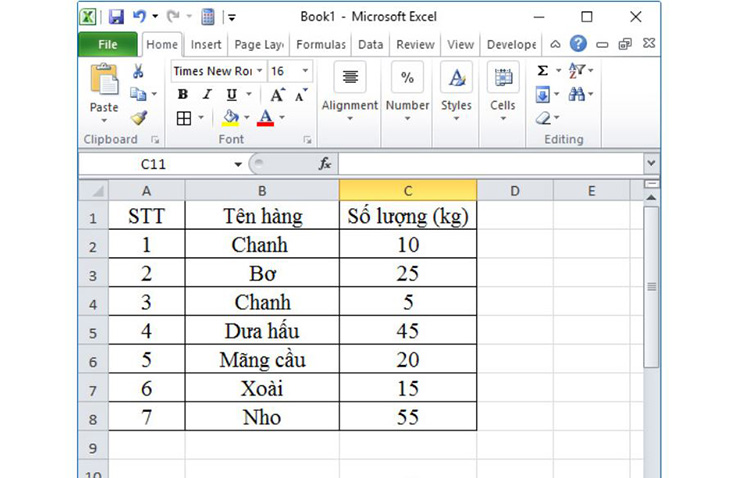Click the Insert Function fx icon
750x478 pixels.
point(325,164)
